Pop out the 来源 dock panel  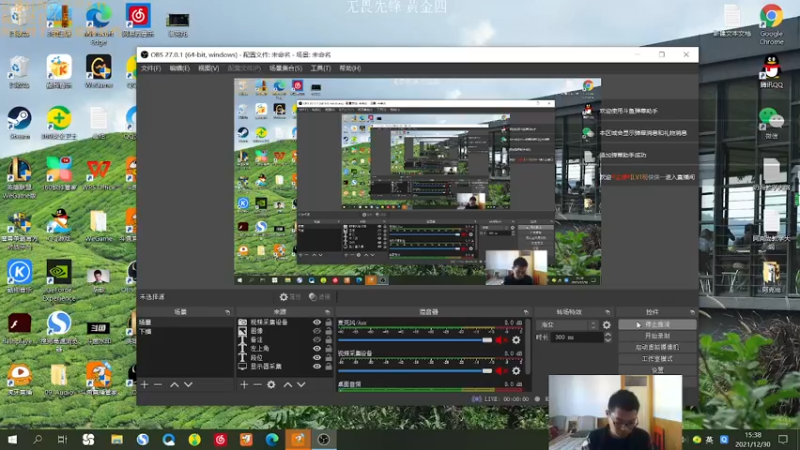pyautogui.click(x=328, y=312)
